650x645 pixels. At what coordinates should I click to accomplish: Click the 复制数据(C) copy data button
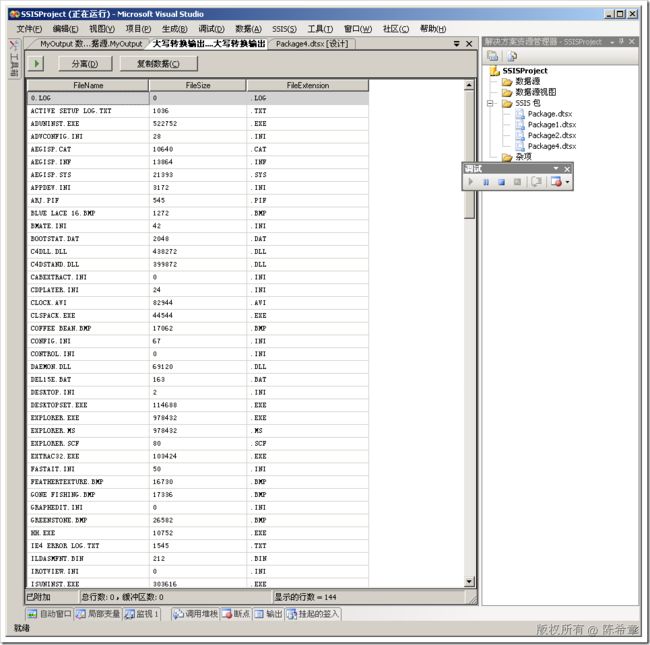point(158,63)
